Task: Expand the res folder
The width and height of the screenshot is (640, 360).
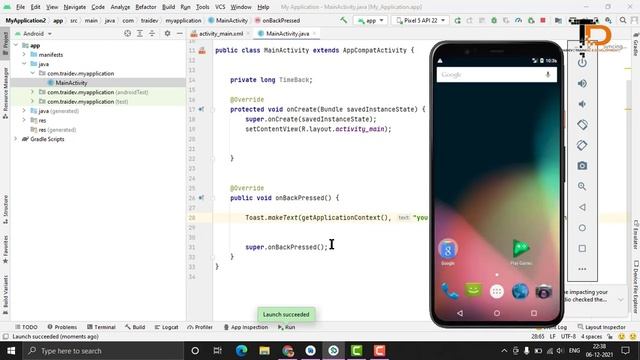Action: [x=24, y=120]
